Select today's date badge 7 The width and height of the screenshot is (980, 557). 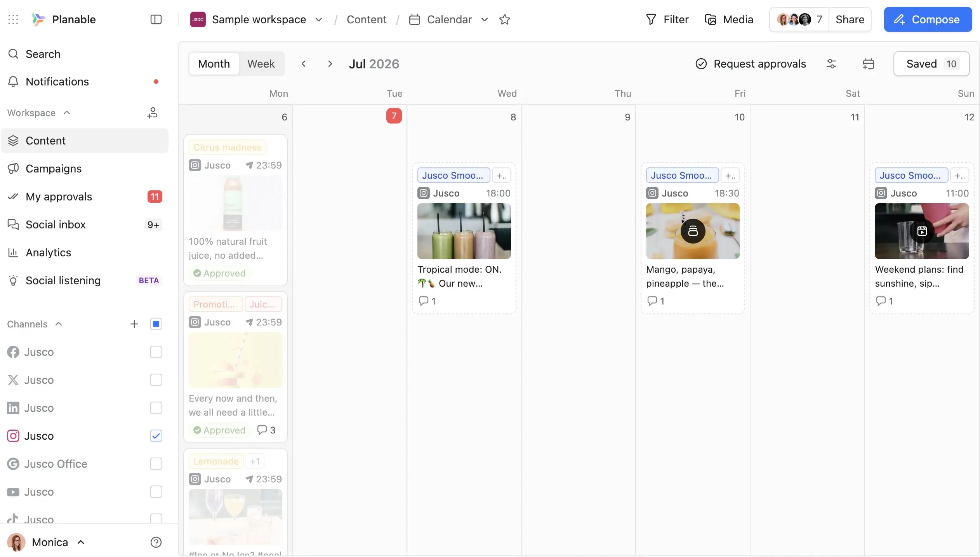click(x=394, y=116)
